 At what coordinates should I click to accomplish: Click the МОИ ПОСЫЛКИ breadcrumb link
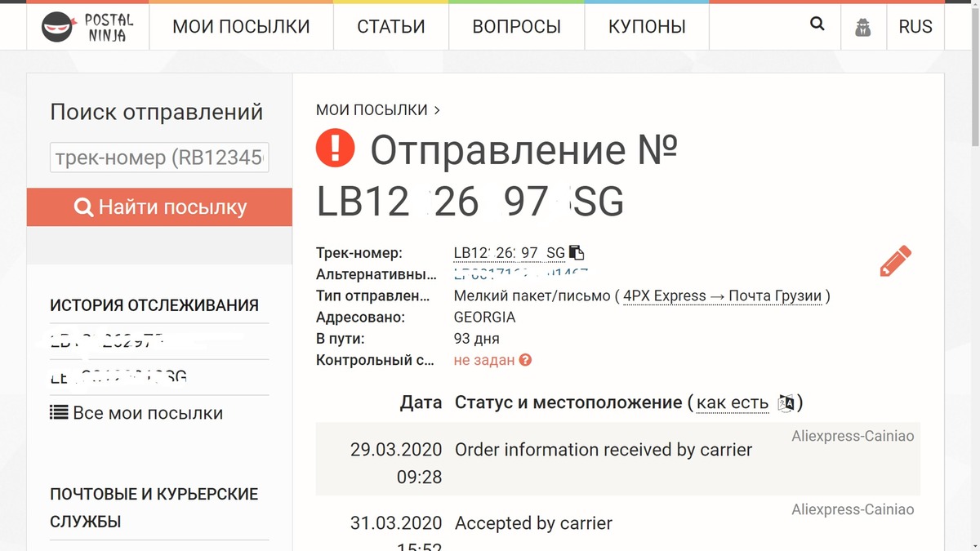click(372, 109)
